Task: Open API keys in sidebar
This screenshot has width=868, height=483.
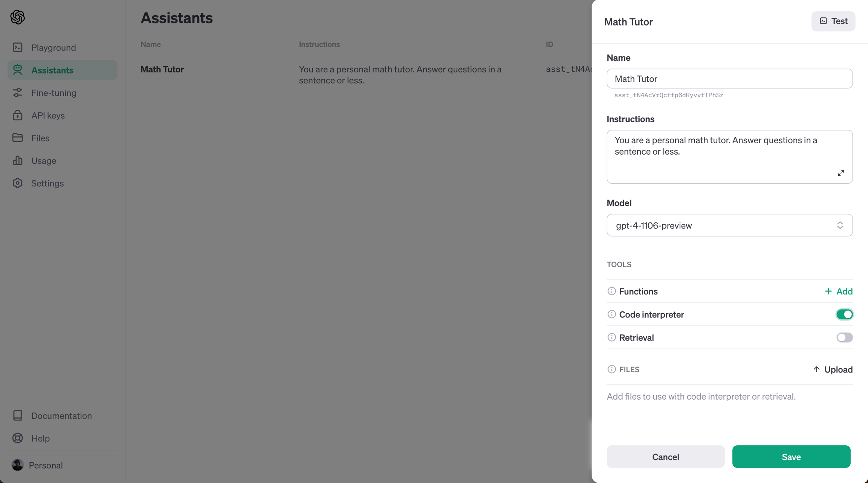Action: click(48, 115)
